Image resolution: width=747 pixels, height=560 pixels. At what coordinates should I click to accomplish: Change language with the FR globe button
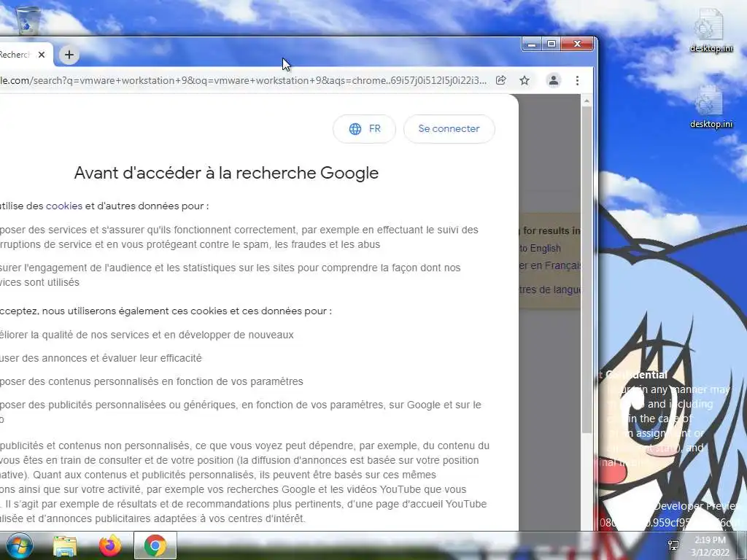click(365, 128)
